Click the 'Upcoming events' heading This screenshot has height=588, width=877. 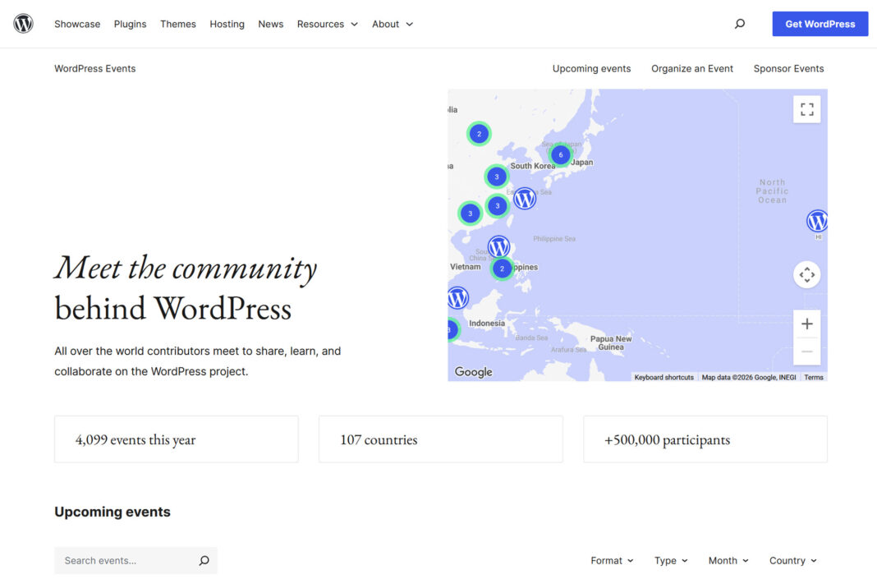(112, 512)
